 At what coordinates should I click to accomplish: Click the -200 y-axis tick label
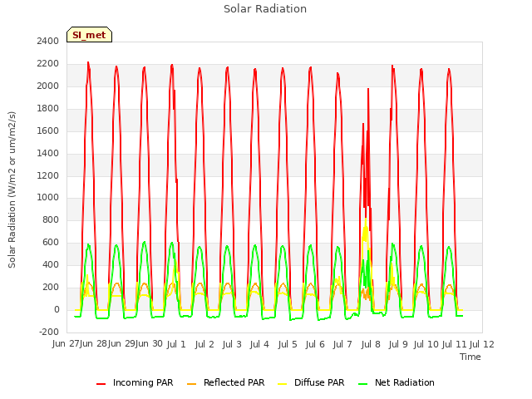pyautogui.click(x=49, y=332)
